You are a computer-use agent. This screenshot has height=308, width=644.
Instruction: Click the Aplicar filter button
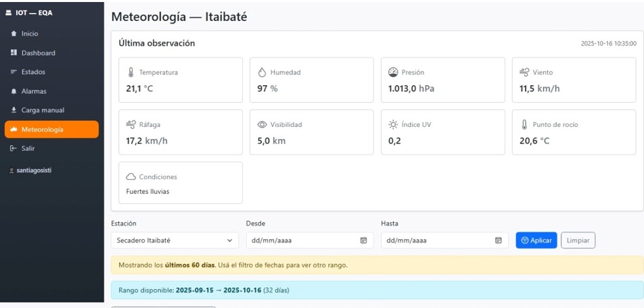[536, 240]
